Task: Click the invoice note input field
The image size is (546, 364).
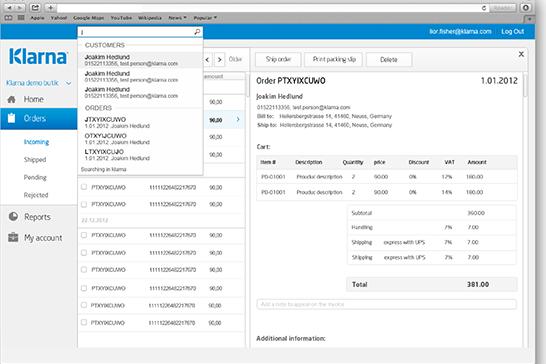Action: [387, 304]
